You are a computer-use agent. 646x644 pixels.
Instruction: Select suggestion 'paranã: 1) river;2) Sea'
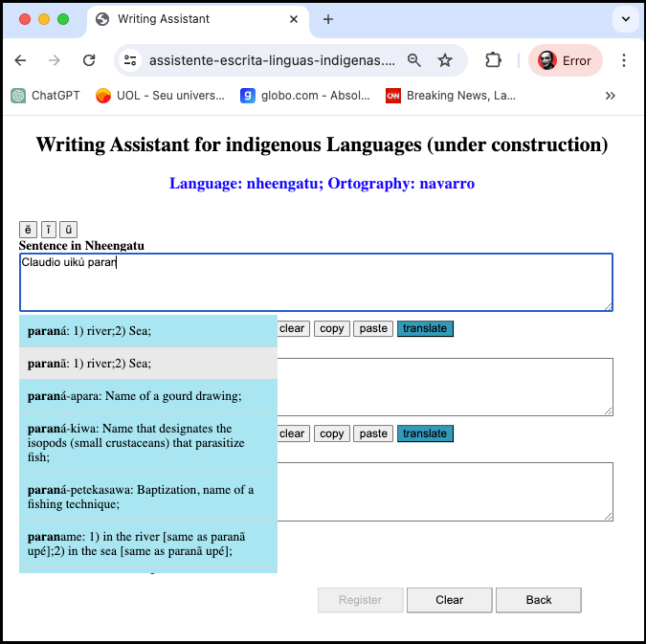coord(148,364)
